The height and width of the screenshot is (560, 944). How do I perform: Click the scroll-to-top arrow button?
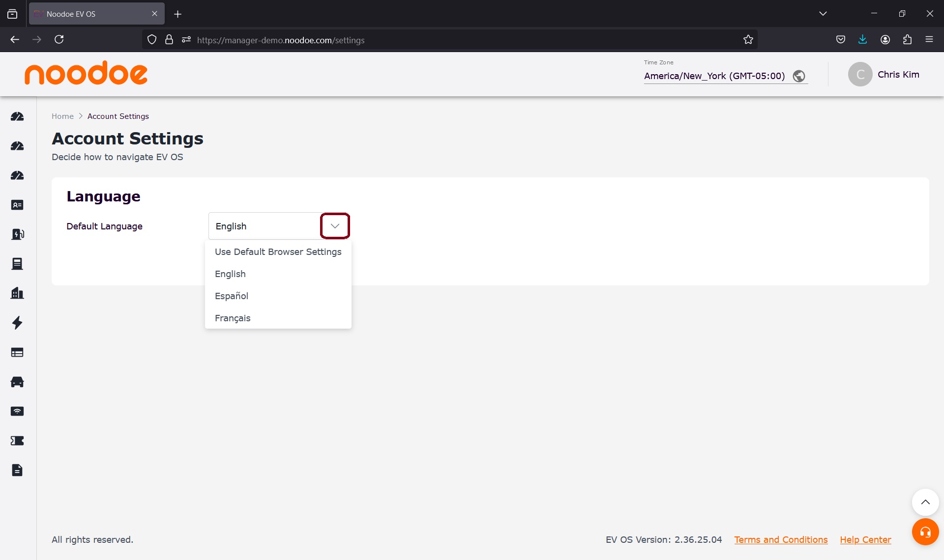point(925,502)
